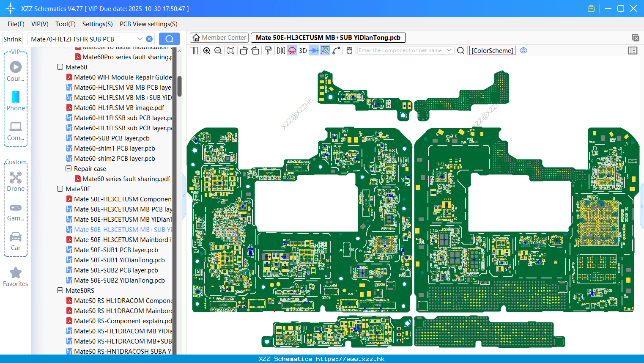The height and width of the screenshot is (363, 644).
Task: Expand the right panel using the edge arrow
Action: click(642, 206)
